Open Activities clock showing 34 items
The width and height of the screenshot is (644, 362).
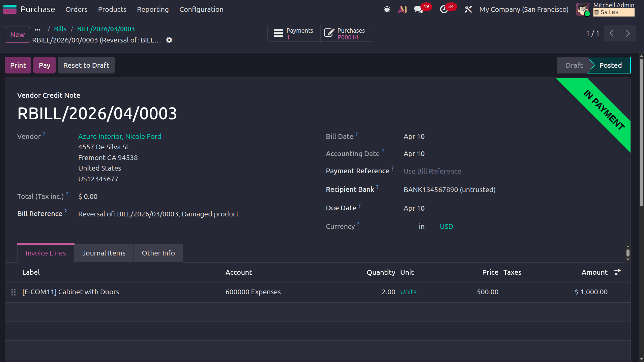tap(444, 9)
